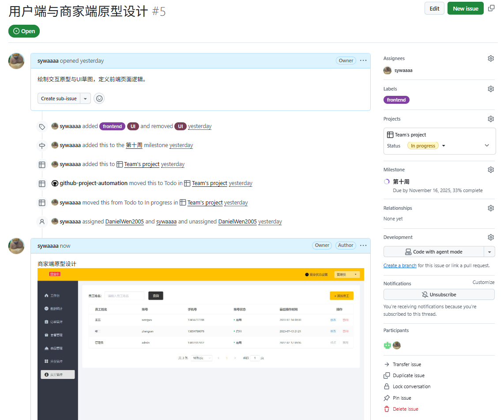Open Code with agent mode dropdown arrow
This screenshot has height=420, width=504.
[x=489, y=252]
